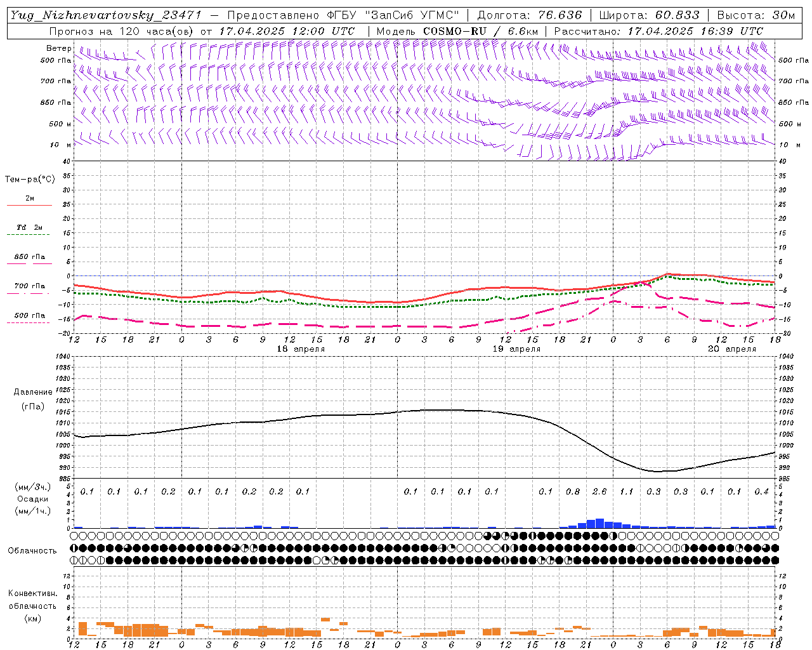
Task: Select the elevation text "Высота: 30м"
Action: (756, 15)
